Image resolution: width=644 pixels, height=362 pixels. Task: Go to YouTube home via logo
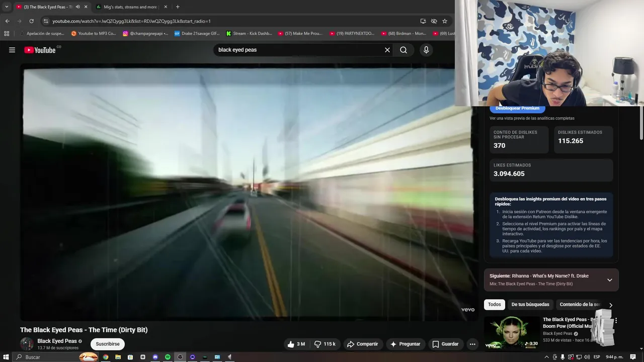[40, 50]
